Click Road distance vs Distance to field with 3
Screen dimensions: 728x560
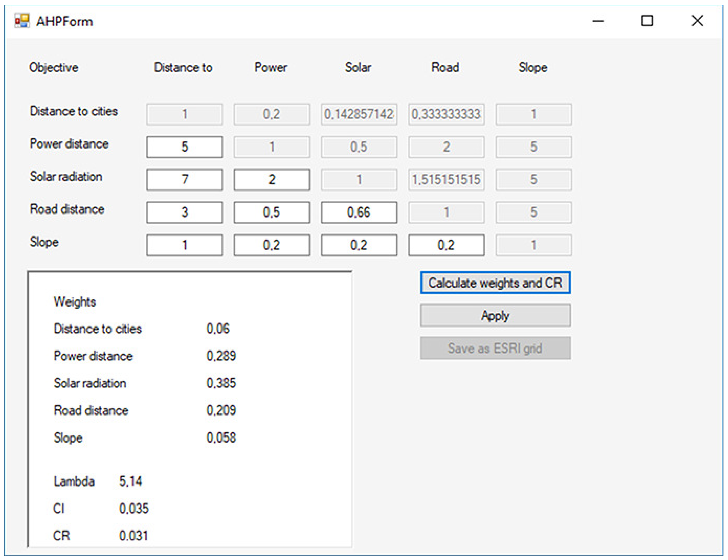tap(184, 212)
